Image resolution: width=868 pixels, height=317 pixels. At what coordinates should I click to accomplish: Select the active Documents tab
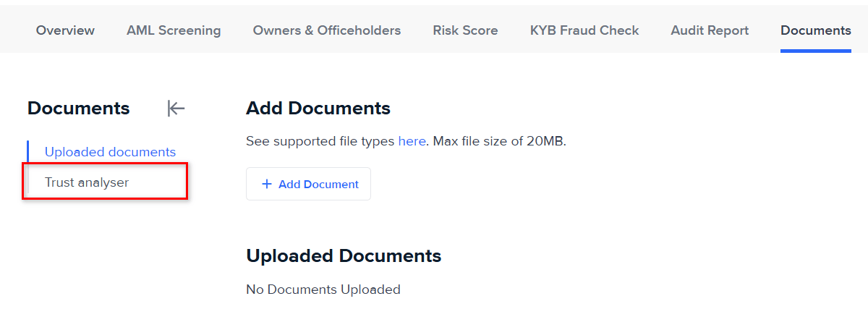[x=815, y=30]
